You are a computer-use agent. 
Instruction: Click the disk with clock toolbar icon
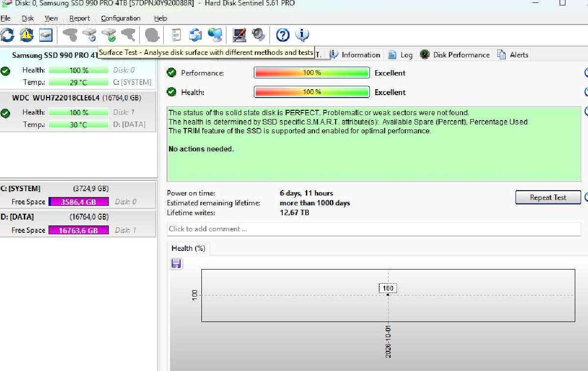click(x=90, y=35)
